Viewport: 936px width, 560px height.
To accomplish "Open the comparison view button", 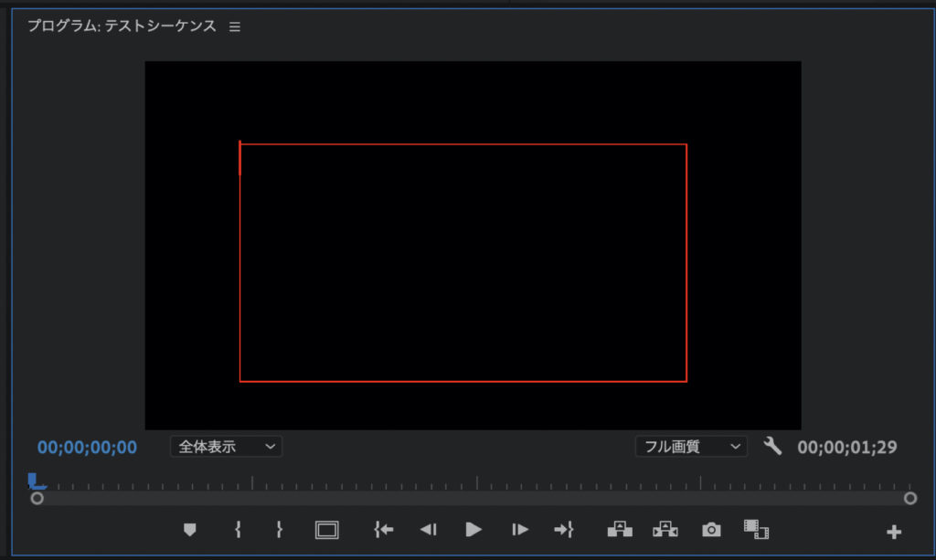I will point(756,530).
